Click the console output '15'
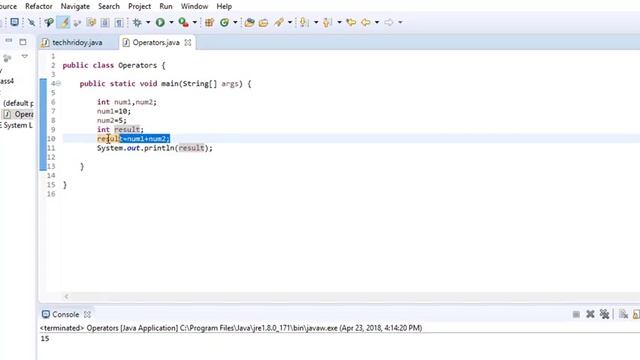The image size is (640, 360). tap(45, 338)
